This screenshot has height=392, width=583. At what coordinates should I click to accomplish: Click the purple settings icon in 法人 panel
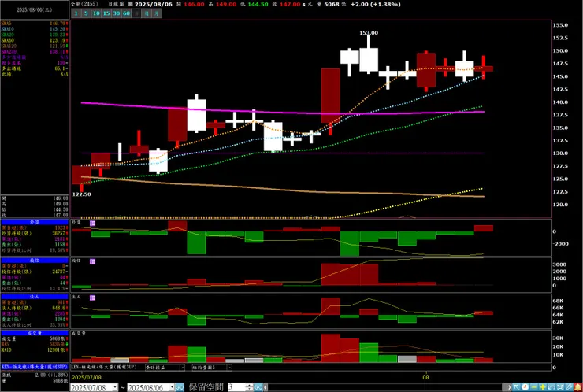click(x=93, y=298)
